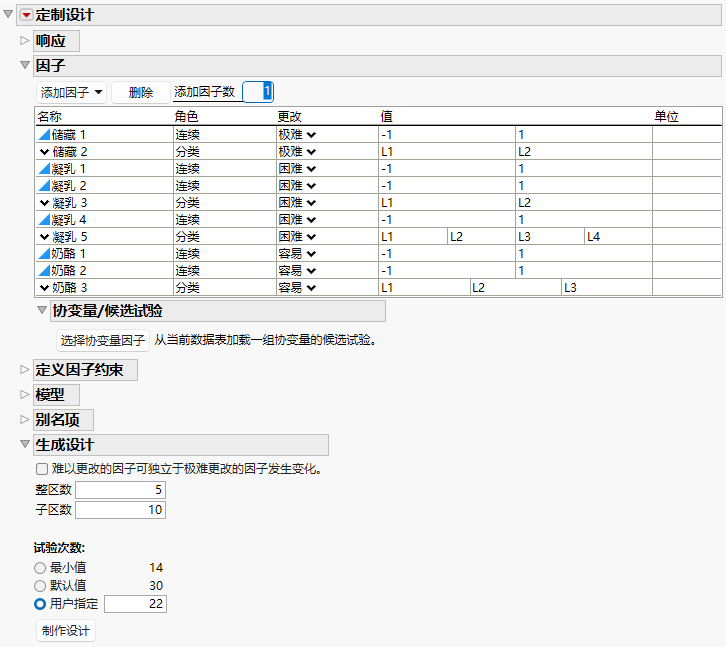Click the continuous factor icon for 奶酪 1
Image resolution: width=726 pixels, height=647 pixels.
pos(44,254)
